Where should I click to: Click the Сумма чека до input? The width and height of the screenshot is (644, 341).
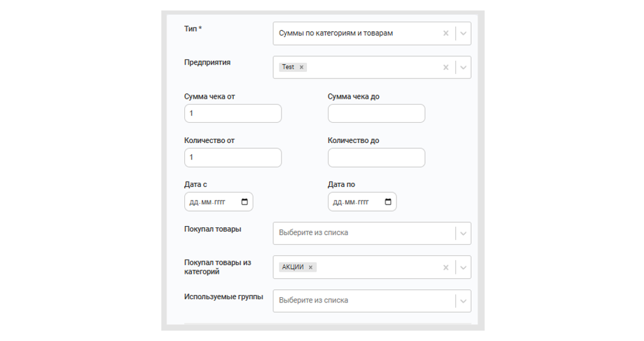[376, 114]
